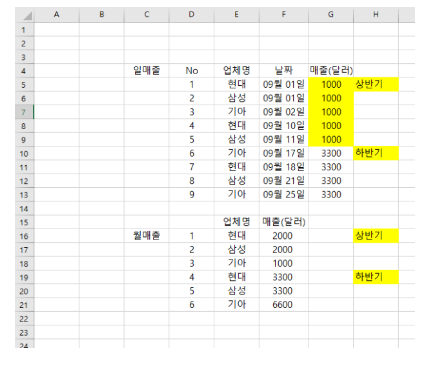Click the 현대 cell in row 5
434x373 pixels.
point(237,84)
